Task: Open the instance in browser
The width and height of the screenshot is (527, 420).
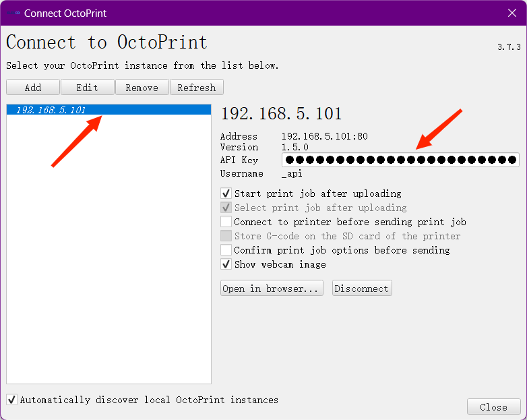Action: coord(272,289)
